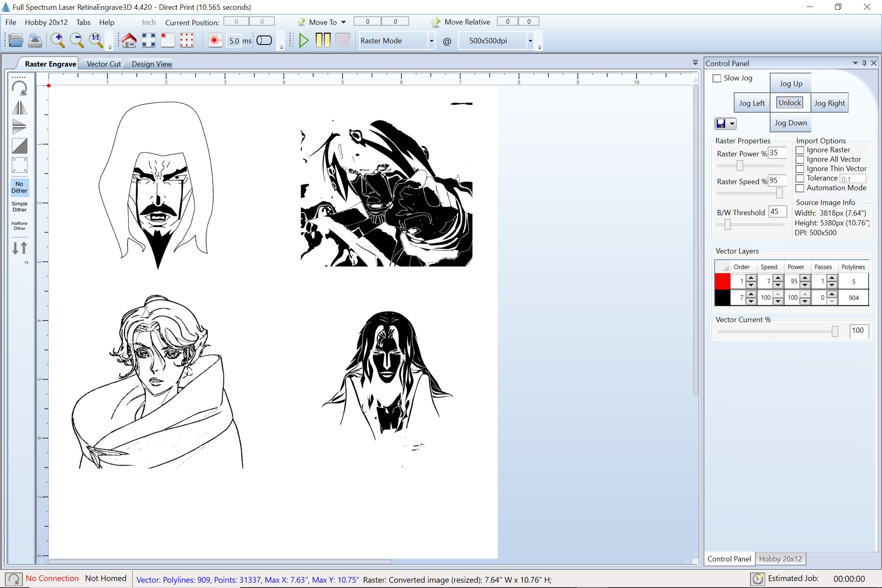Open the Help menu

[x=107, y=22]
